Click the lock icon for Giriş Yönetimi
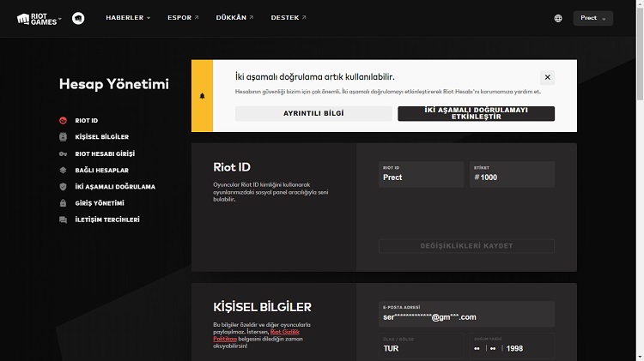 coord(63,203)
